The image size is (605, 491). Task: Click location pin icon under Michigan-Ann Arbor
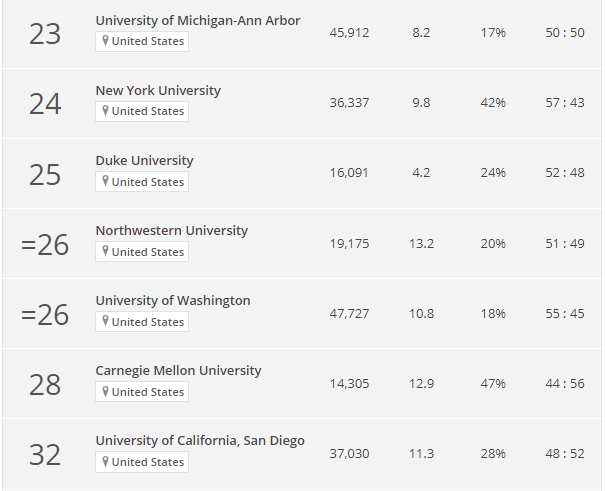point(105,41)
